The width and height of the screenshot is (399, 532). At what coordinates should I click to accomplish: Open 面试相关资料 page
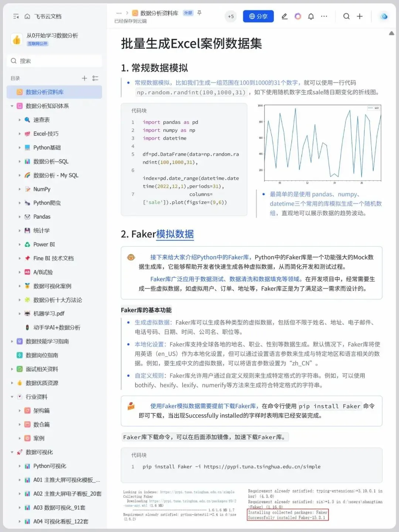[x=42, y=369]
